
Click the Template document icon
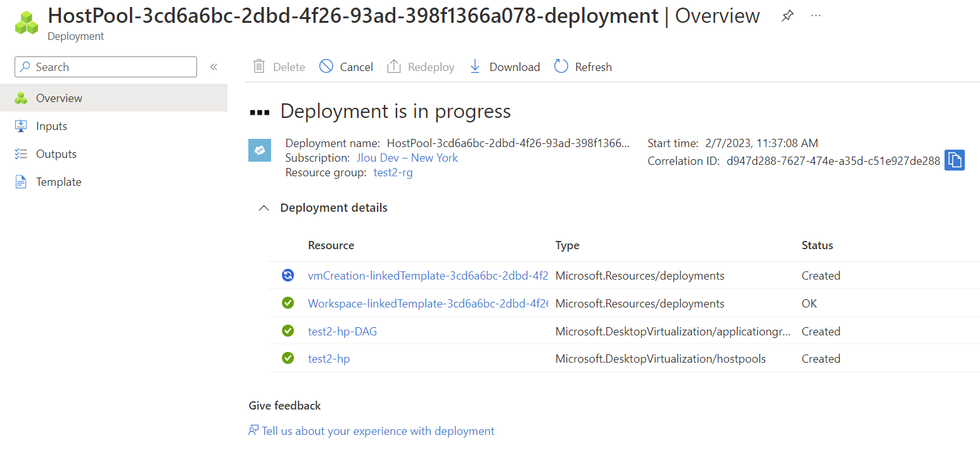pyautogui.click(x=21, y=182)
